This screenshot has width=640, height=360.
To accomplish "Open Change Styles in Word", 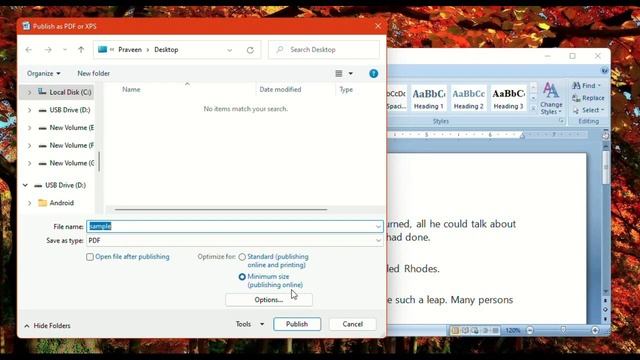I will (x=551, y=98).
